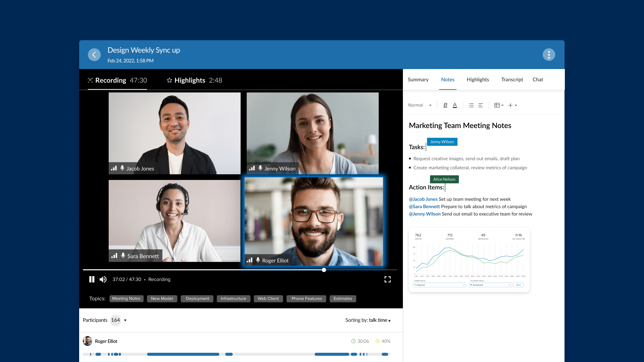The width and height of the screenshot is (644, 362).
Task: Pause the recording playback
Action: [x=92, y=279]
